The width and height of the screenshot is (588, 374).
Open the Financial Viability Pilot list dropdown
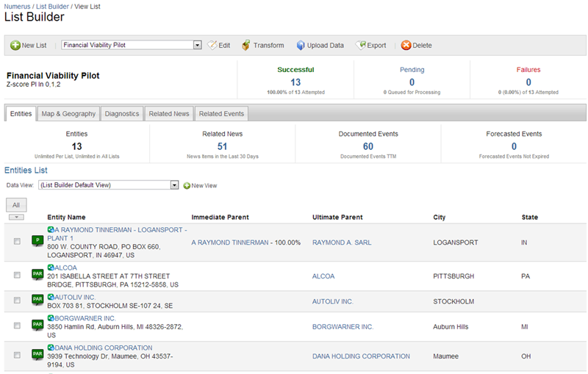[x=197, y=46]
